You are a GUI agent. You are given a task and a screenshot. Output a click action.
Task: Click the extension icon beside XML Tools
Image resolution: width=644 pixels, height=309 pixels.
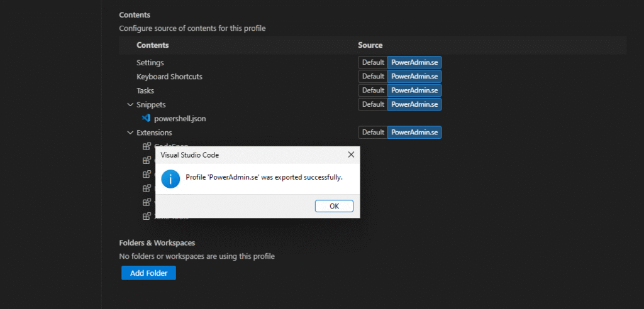147,216
